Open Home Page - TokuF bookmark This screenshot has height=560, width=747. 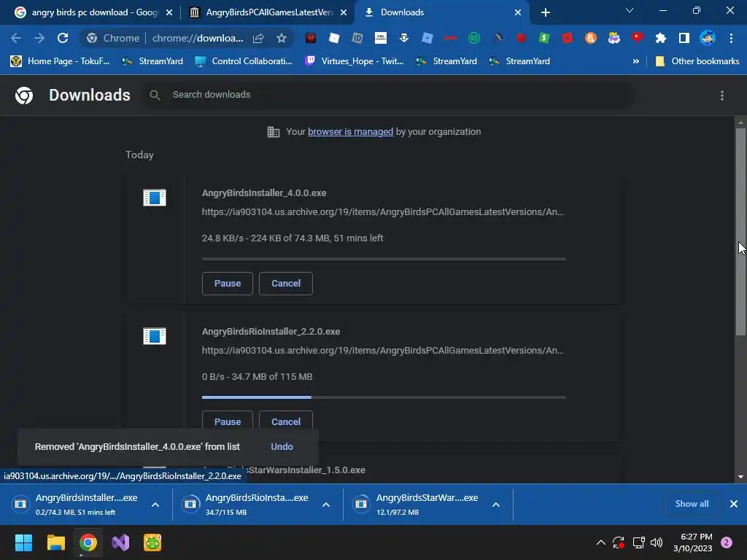[61, 61]
